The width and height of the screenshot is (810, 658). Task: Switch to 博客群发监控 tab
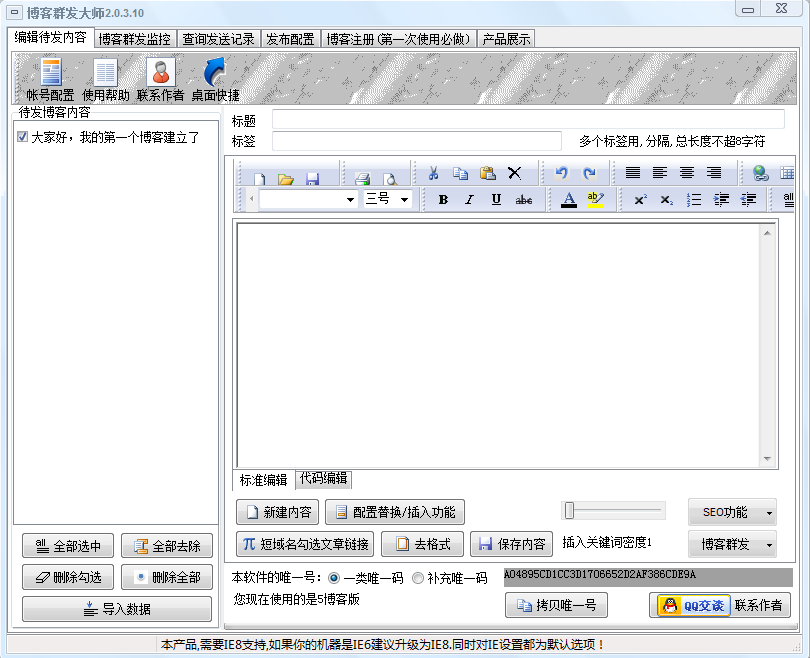135,39
